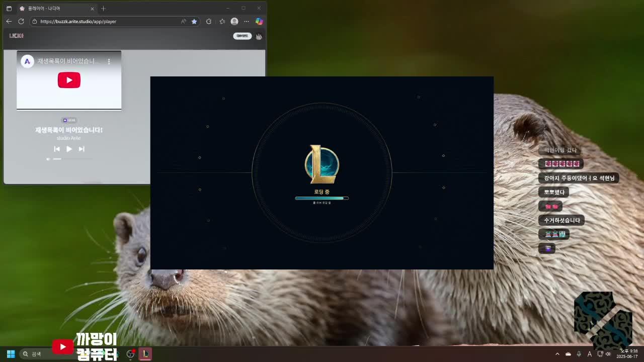644x362 pixels.
Task: Play the embedded YouTube video
Action: (x=69, y=80)
